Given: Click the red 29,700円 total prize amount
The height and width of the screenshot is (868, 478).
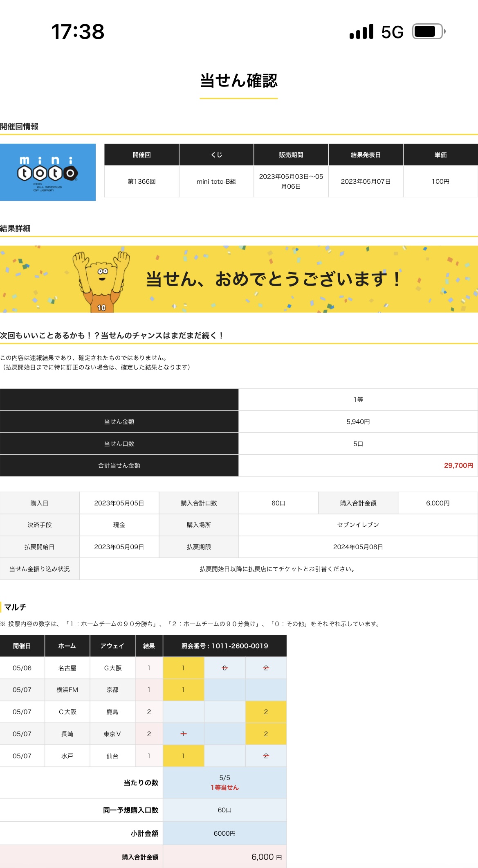Looking at the screenshot, I should point(458,465).
